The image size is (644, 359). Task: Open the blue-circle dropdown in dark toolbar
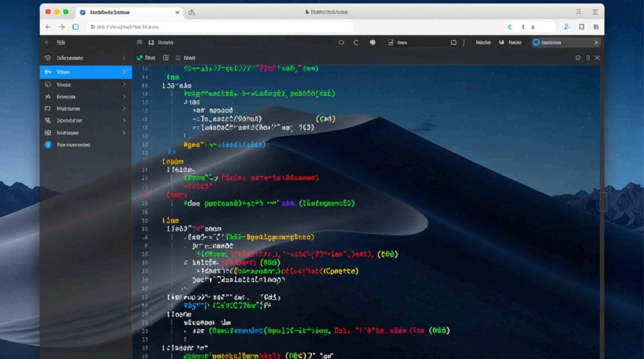pyautogui.click(x=565, y=43)
